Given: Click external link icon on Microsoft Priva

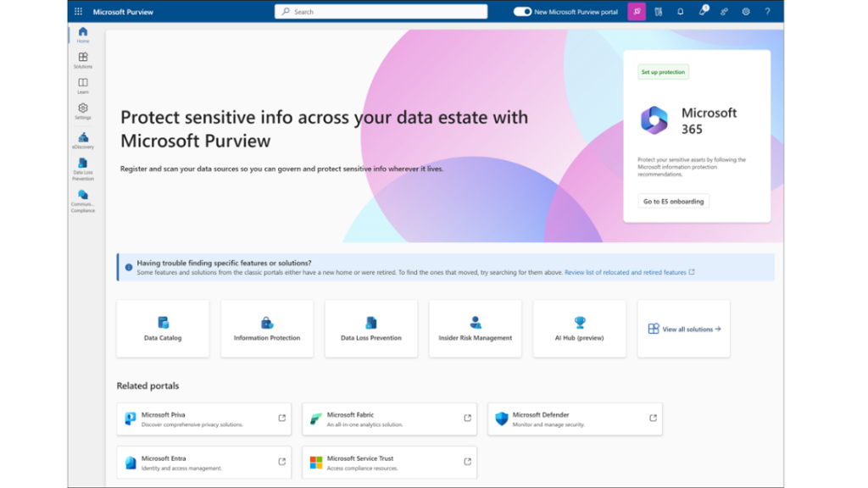Looking at the screenshot, I should 281,418.
